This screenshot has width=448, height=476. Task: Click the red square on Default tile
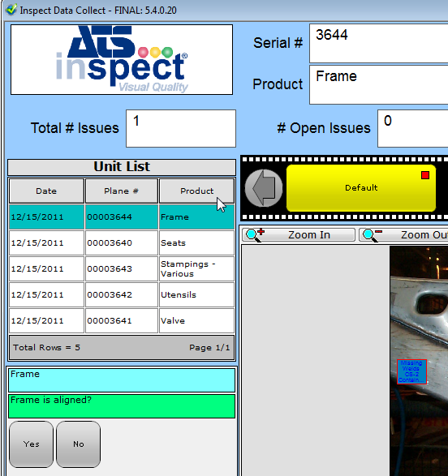click(425, 175)
